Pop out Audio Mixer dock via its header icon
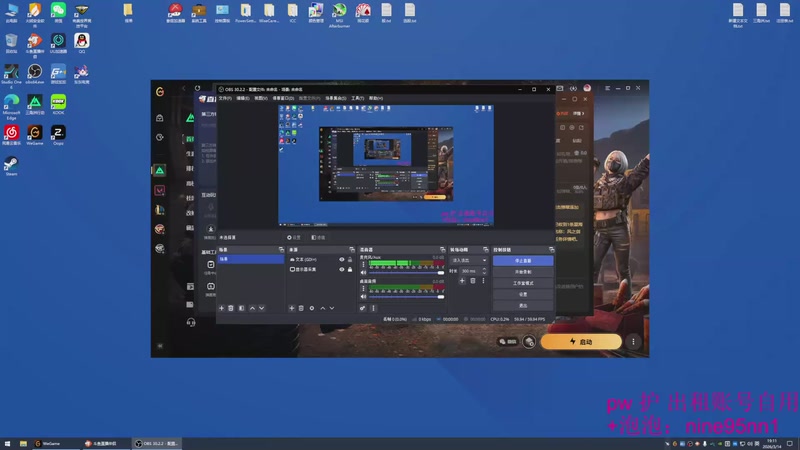The height and width of the screenshot is (450, 800). tap(442, 249)
